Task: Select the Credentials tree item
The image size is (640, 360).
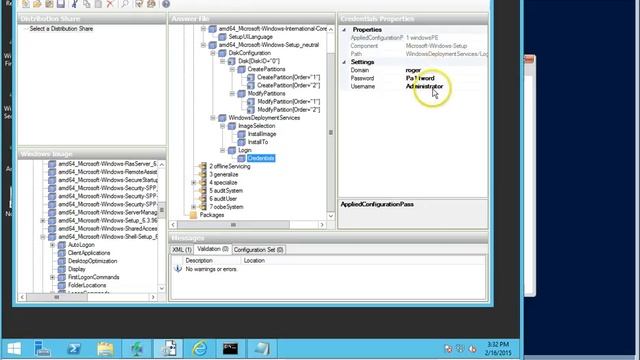Action: pyautogui.click(x=261, y=158)
